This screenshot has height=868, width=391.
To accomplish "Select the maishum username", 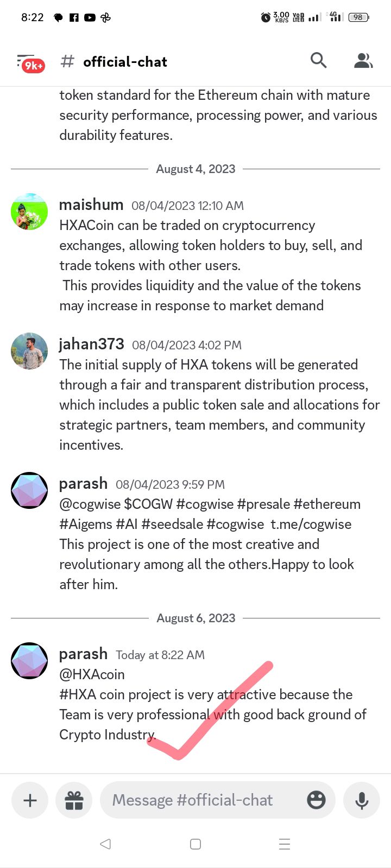I will pyautogui.click(x=91, y=205).
